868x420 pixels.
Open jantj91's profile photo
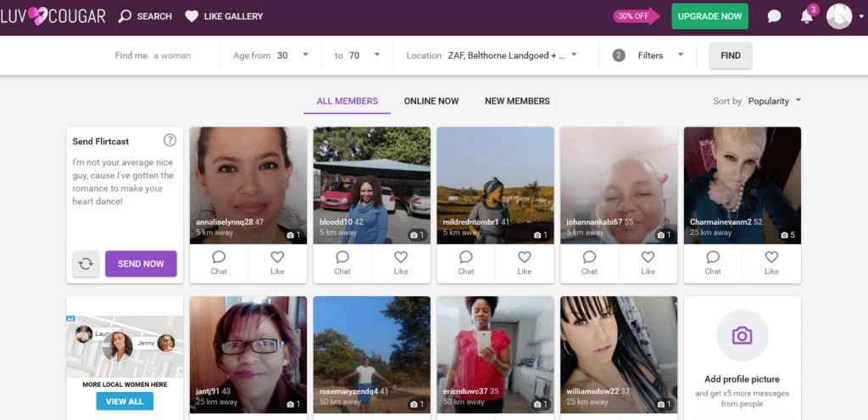coord(248,355)
